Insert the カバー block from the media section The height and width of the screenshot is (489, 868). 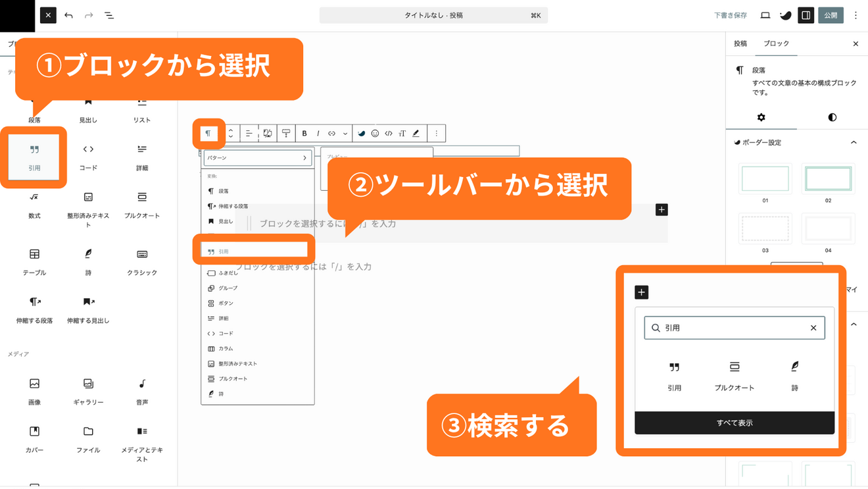tap(34, 440)
